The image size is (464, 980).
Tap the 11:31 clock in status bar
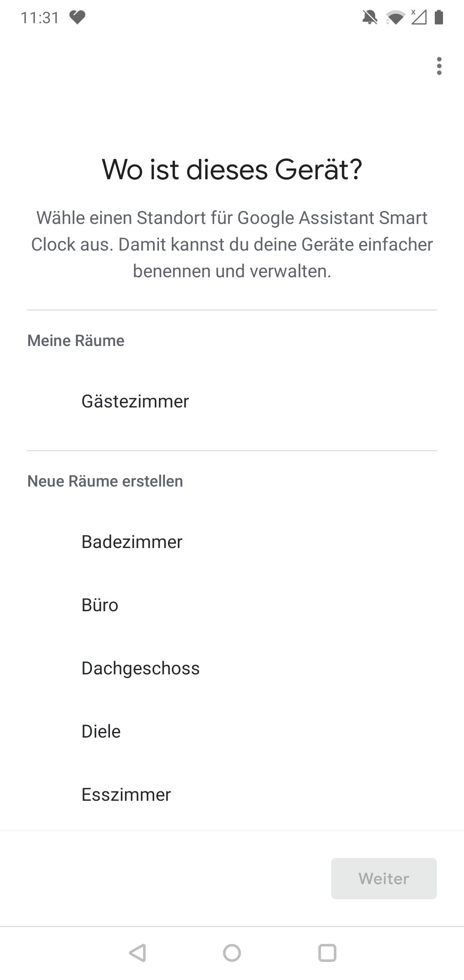click(40, 18)
